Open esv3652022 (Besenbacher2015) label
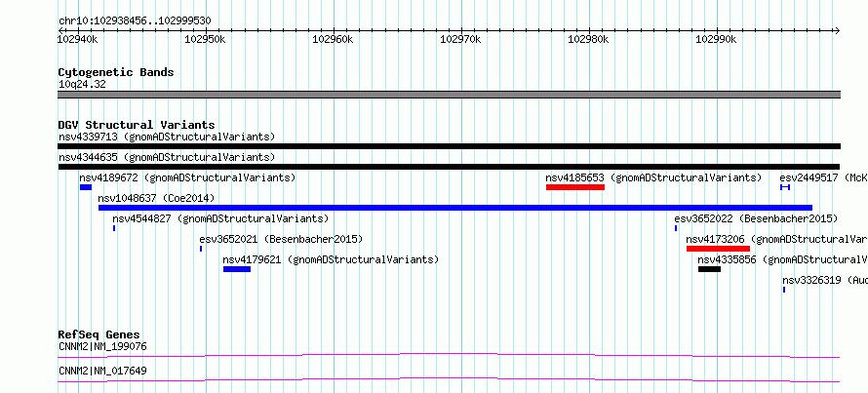The image size is (868, 393). 756,218
